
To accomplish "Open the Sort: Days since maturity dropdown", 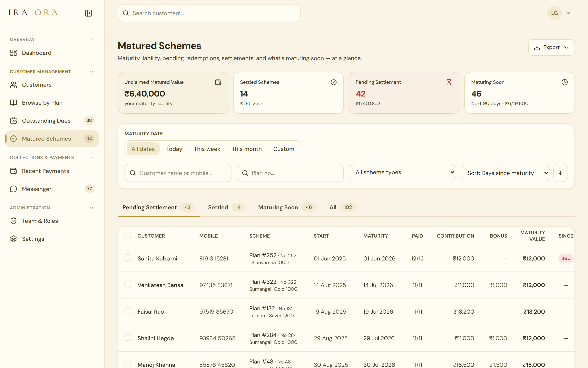I will click(x=505, y=173).
